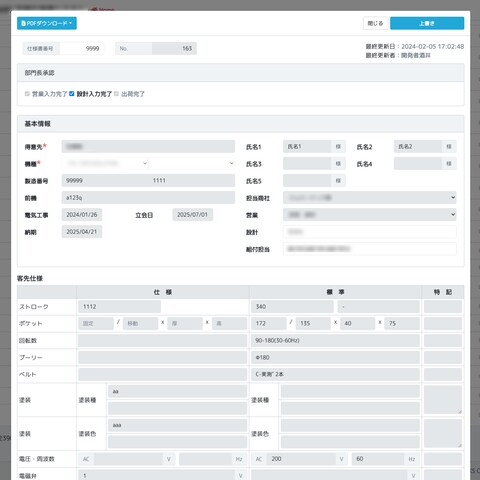Click the 仕様書番号 field showing 9999

tap(81, 48)
